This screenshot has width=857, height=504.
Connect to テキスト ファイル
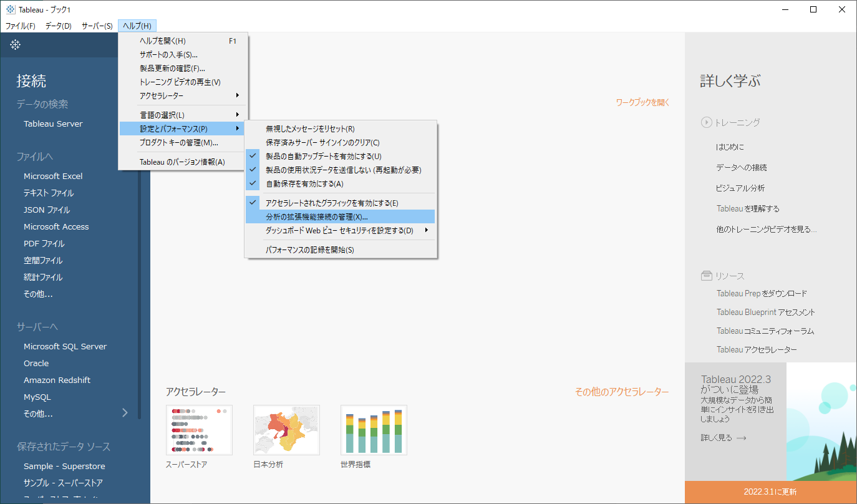pos(49,193)
